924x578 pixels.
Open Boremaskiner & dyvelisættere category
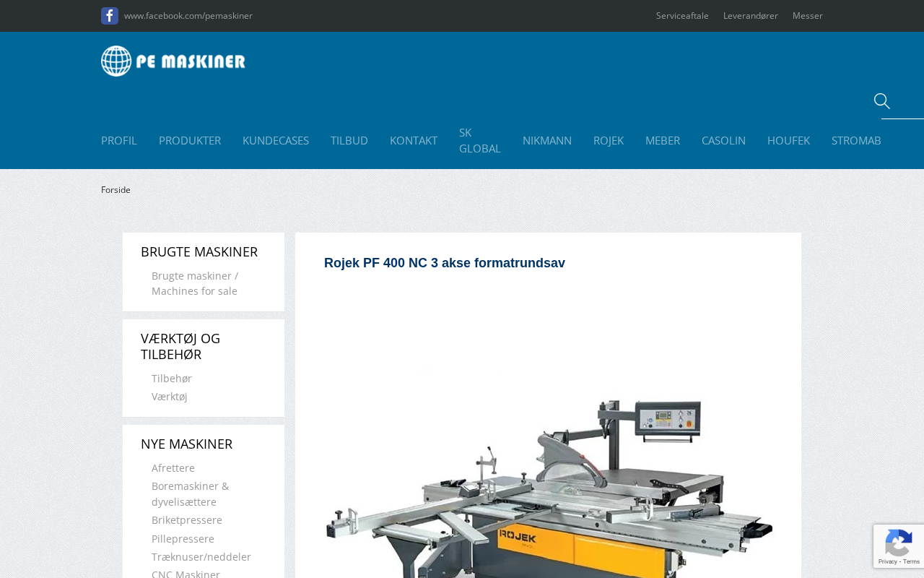pyautogui.click(x=191, y=494)
